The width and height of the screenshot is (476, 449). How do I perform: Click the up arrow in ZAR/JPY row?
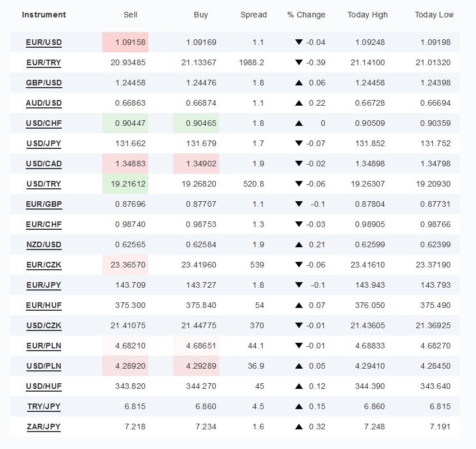299,427
